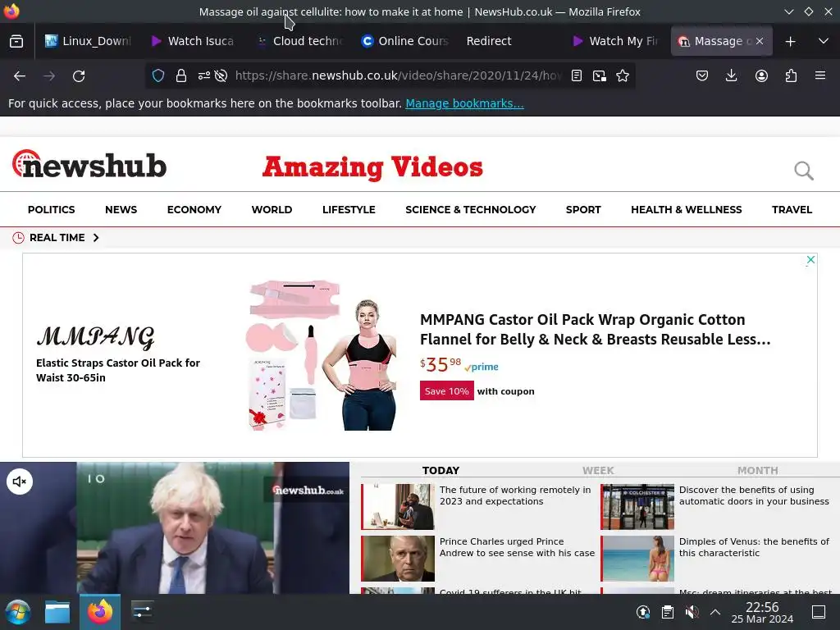Screen dimensions: 840x630
Task: Open the SPORT section
Action: pyautogui.click(x=583, y=209)
